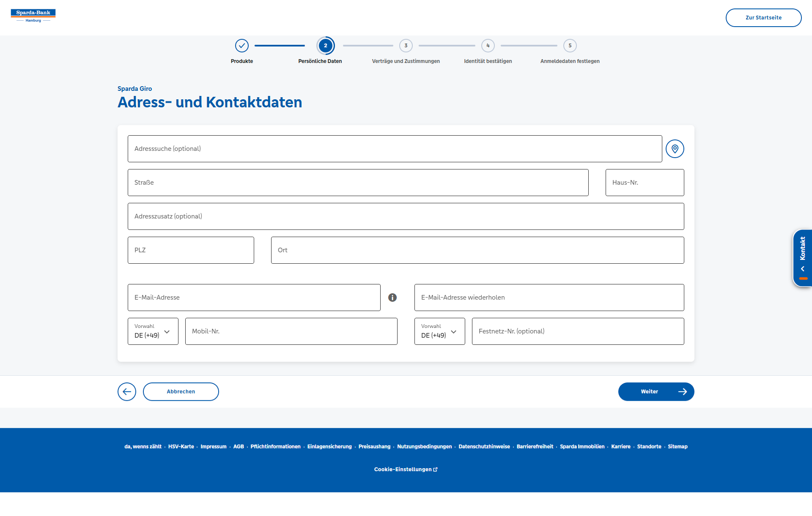This screenshot has width=812, height=516.
Task: Click the completed Produkte step checkmark
Action: [x=242, y=46]
